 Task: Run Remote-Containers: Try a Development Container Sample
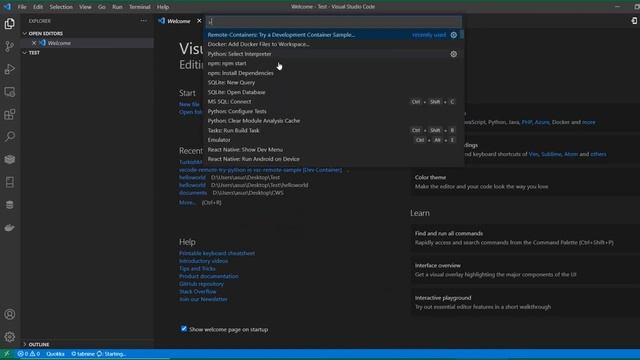[x=333, y=35]
